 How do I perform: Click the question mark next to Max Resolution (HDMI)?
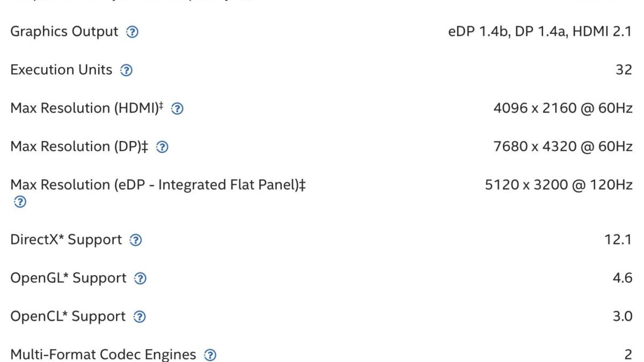pos(178,108)
